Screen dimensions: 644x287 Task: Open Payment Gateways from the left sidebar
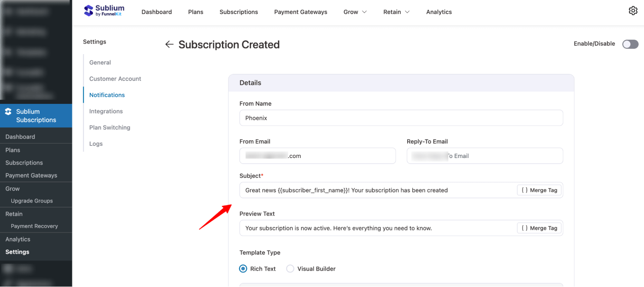pyautogui.click(x=31, y=175)
